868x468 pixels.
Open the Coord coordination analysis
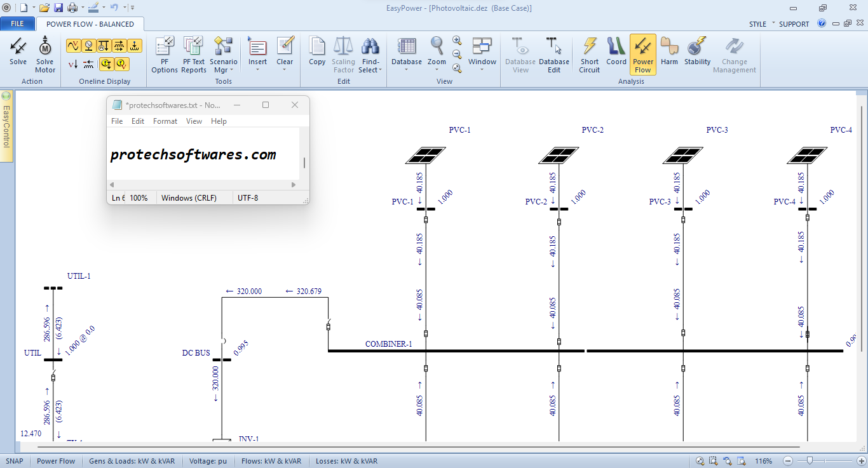[616, 51]
